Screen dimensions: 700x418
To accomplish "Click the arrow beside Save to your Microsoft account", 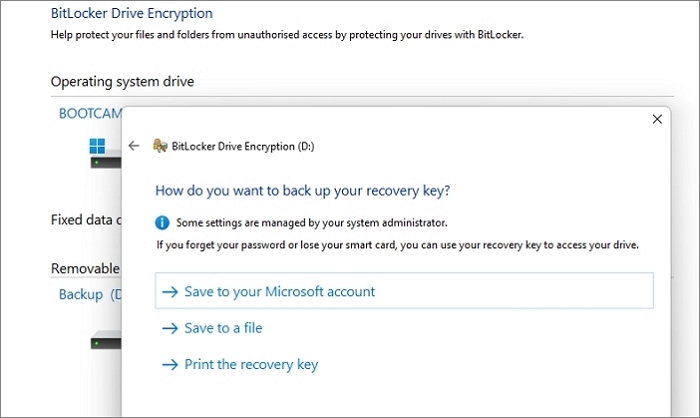I will click(169, 292).
